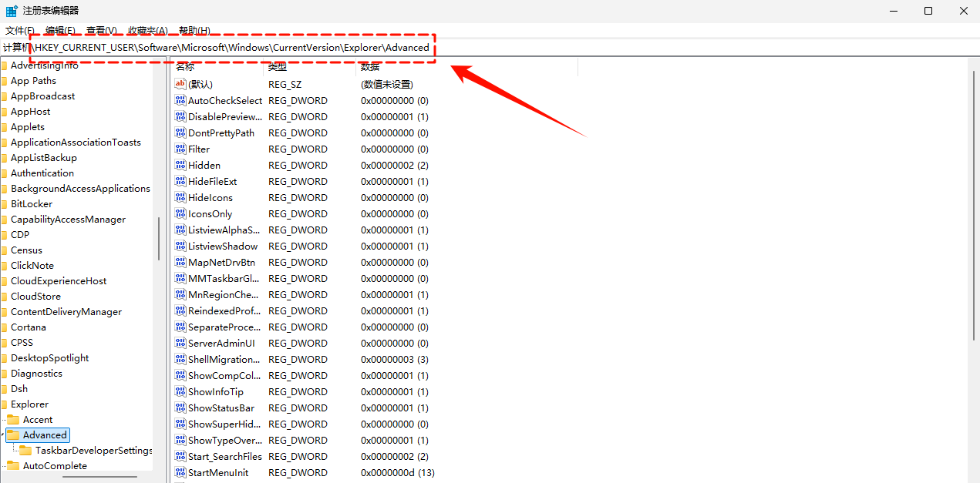Click the folder icon next to Accent key
Screen dimensions: 980x483
(x=13, y=420)
